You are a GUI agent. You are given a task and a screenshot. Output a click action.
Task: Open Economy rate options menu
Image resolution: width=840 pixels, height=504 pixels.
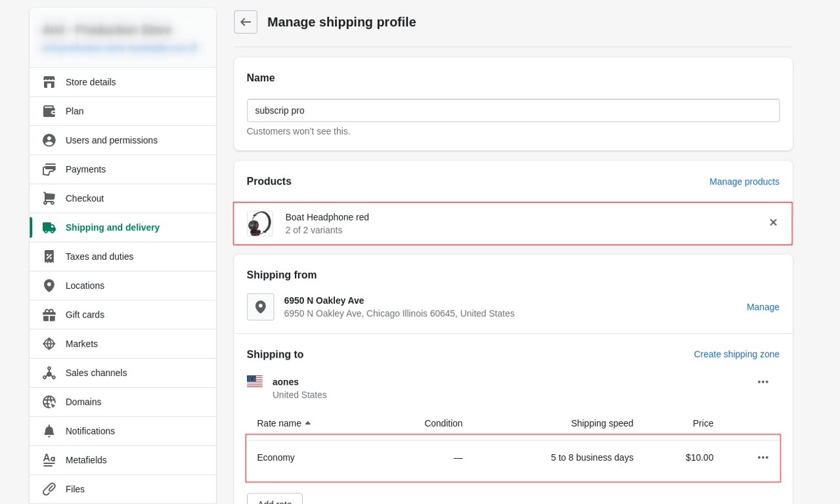pyautogui.click(x=763, y=457)
